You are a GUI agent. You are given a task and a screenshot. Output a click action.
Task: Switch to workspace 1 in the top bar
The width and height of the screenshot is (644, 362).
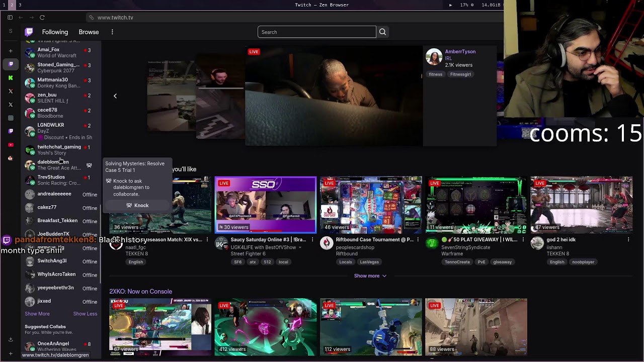[x=4, y=5]
